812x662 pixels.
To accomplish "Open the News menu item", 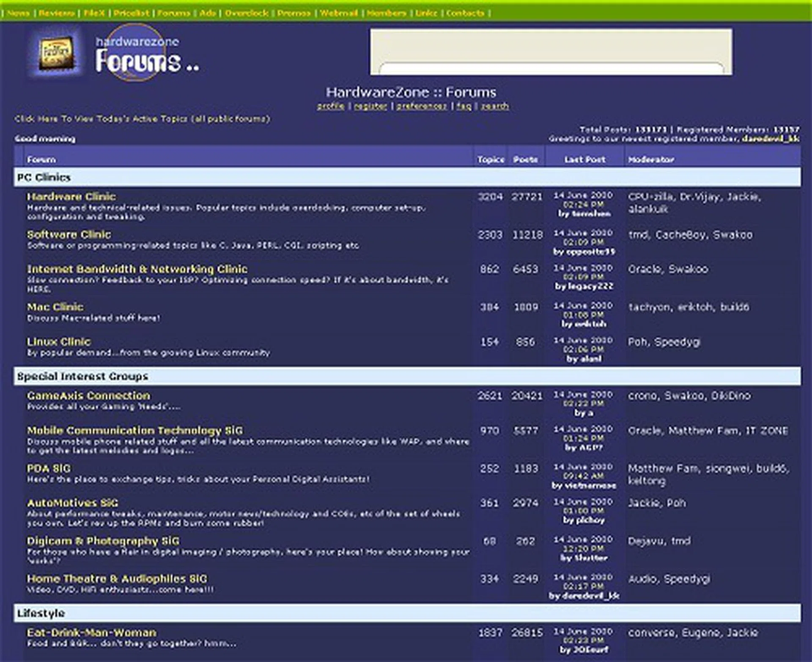I will pos(19,13).
